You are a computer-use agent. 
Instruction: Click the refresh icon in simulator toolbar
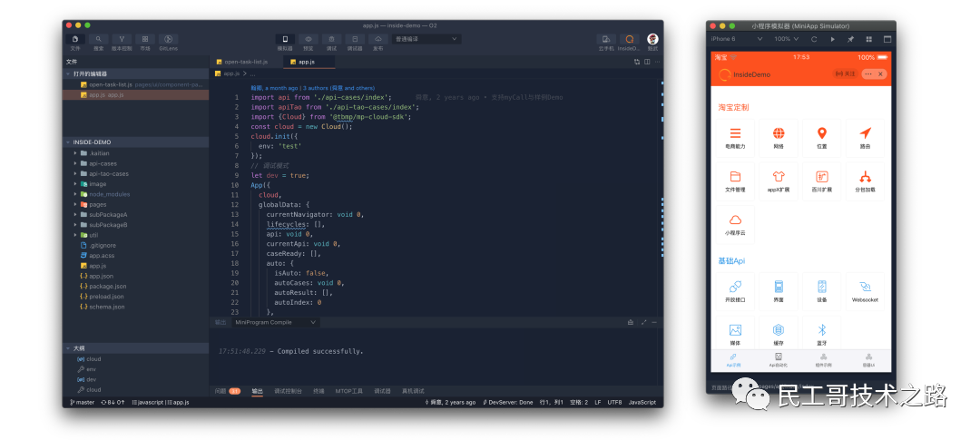pyautogui.click(x=814, y=39)
